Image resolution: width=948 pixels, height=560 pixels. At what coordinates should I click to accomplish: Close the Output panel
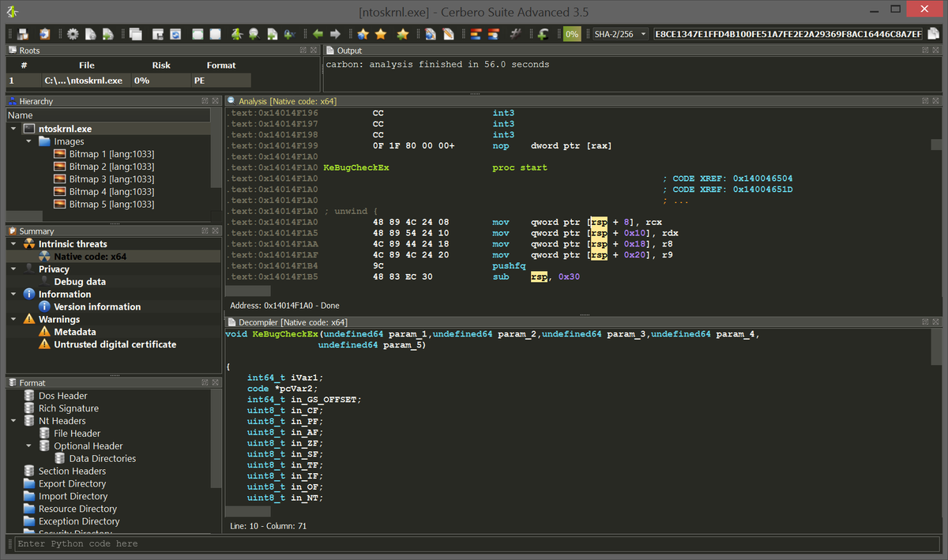[936, 51]
